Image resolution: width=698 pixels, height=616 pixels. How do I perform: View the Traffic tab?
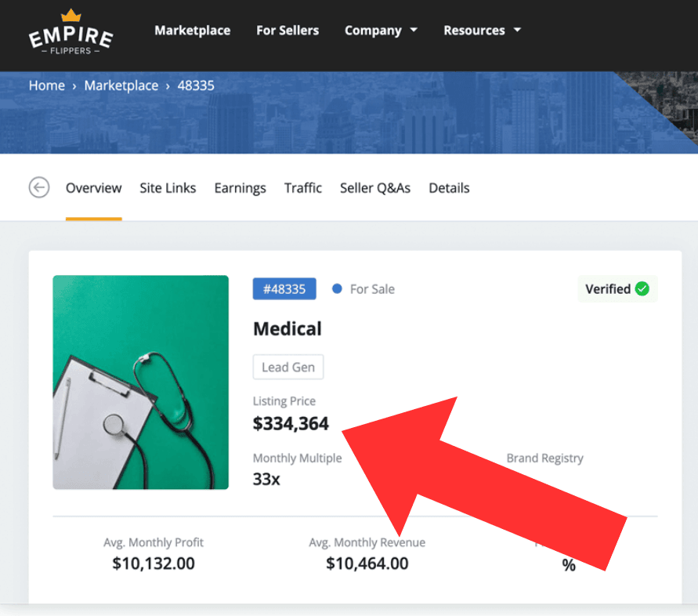pyautogui.click(x=303, y=188)
